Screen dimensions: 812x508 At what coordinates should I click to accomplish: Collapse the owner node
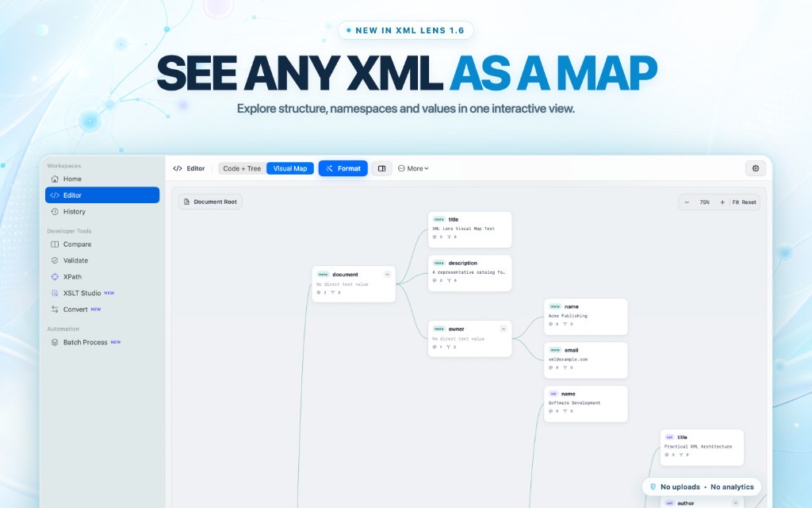504,329
